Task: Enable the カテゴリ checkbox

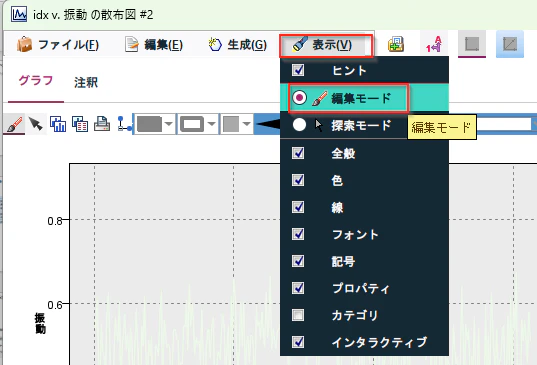Action: coord(298,315)
